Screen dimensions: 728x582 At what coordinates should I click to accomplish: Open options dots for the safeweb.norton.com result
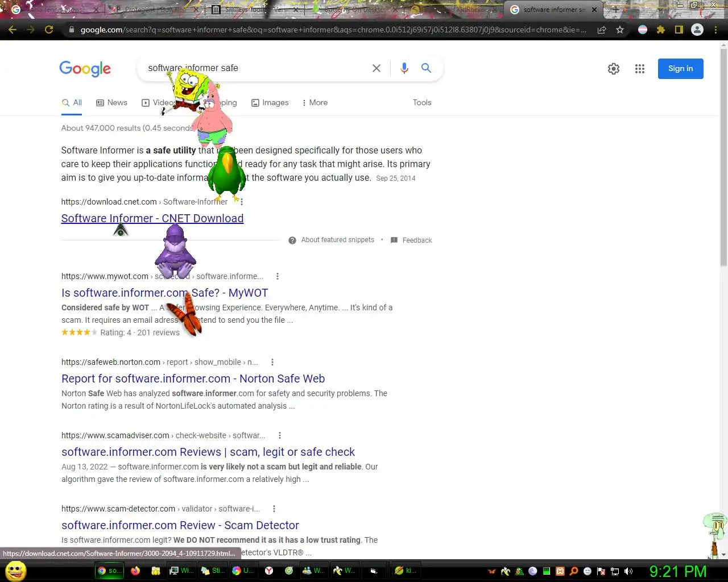pos(272,362)
